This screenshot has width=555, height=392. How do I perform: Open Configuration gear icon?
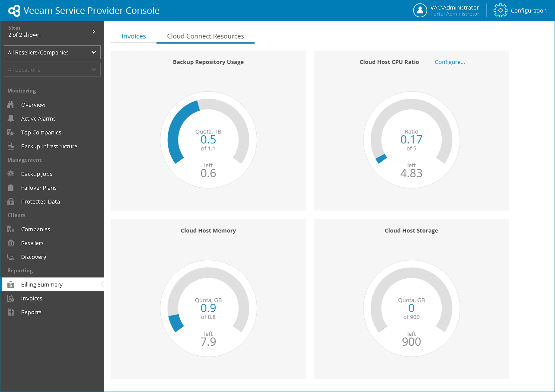tap(500, 10)
